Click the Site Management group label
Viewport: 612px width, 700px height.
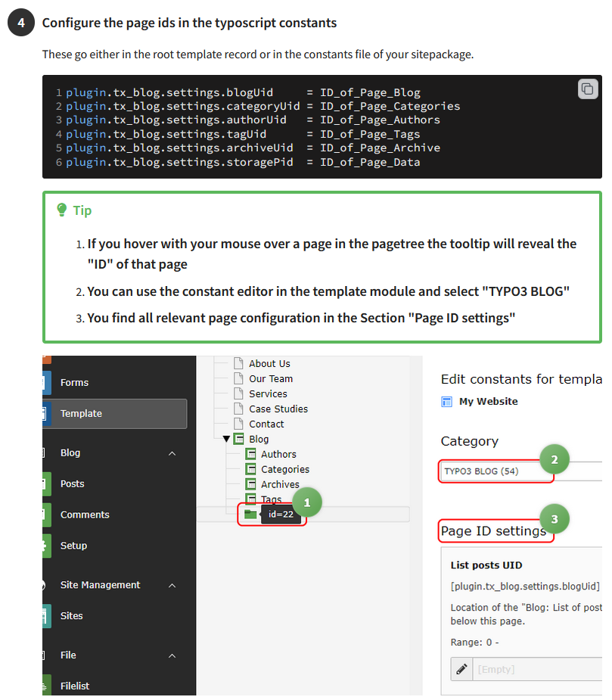coord(101,585)
